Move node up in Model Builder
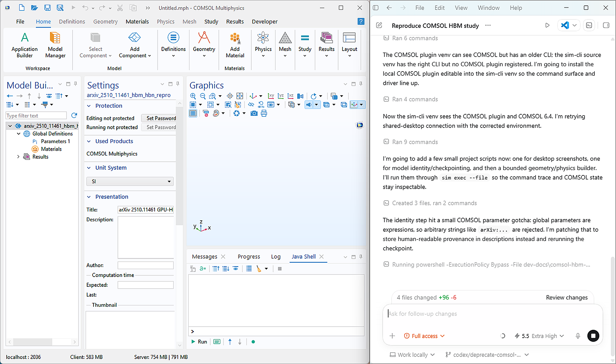616x364 pixels. click(x=29, y=96)
